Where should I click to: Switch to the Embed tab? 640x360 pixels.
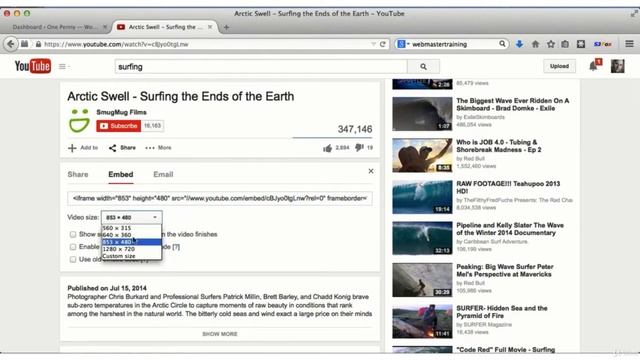tap(121, 174)
